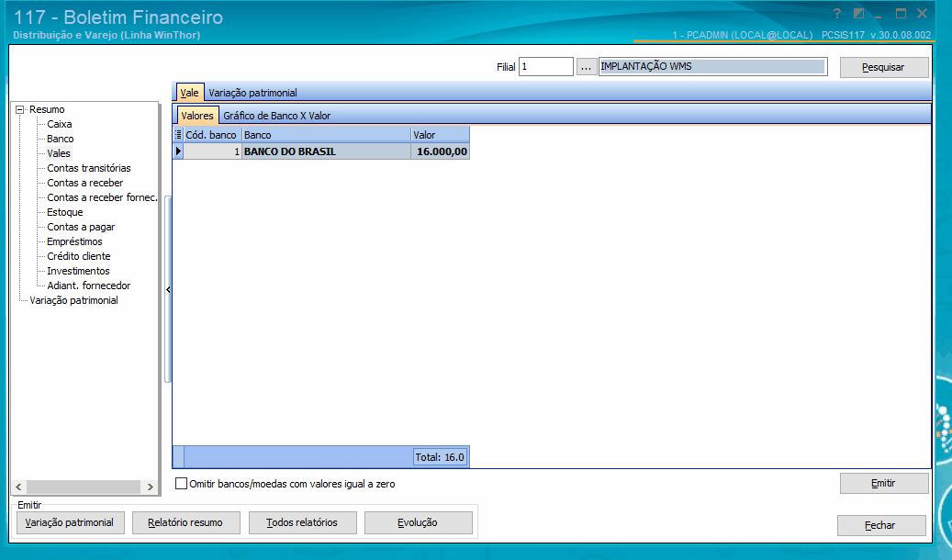This screenshot has height=560, width=952.
Task: Sort by the Banco column header
Action: [x=327, y=135]
